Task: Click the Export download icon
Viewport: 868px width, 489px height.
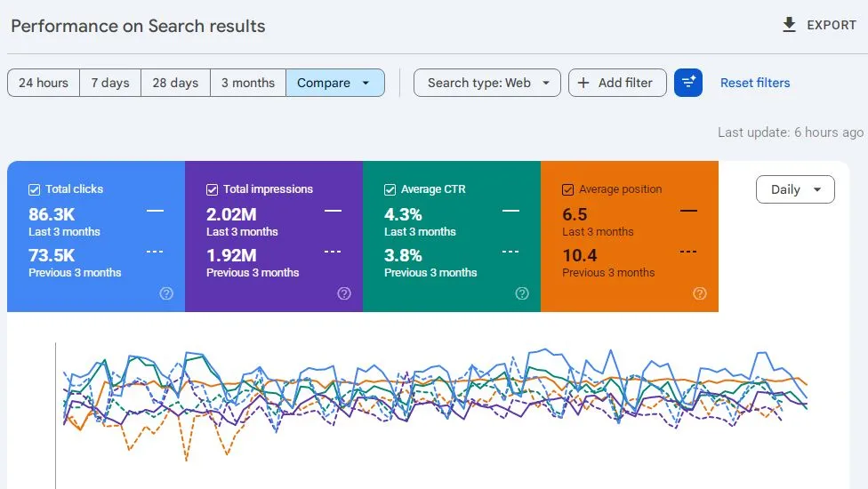Action: (x=789, y=25)
